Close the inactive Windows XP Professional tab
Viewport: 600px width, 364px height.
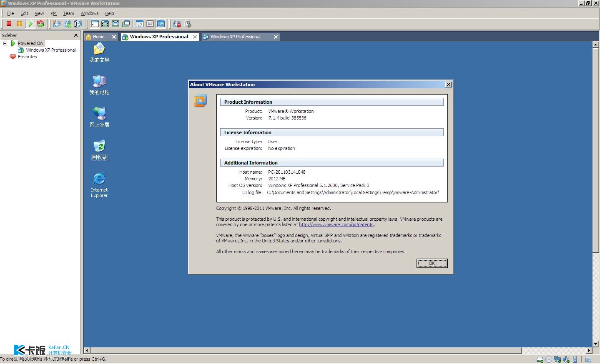point(276,37)
